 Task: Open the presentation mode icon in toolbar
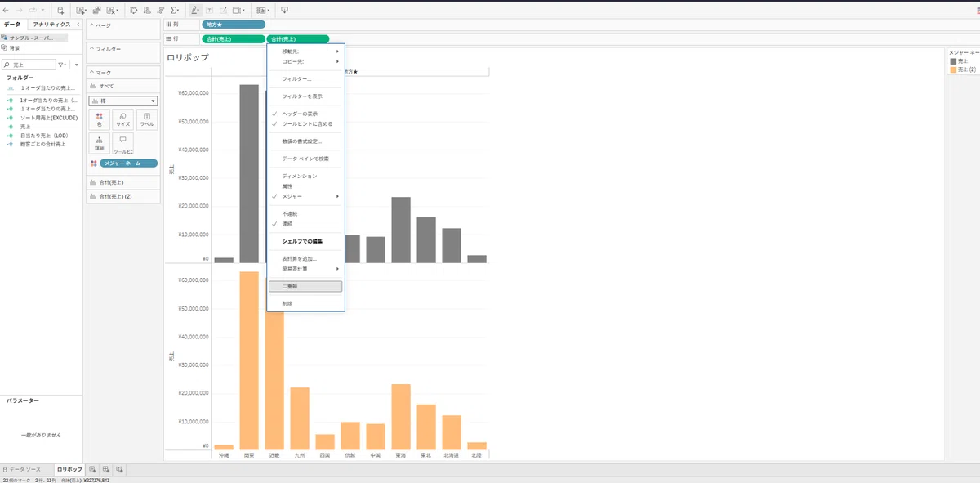click(284, 11)
